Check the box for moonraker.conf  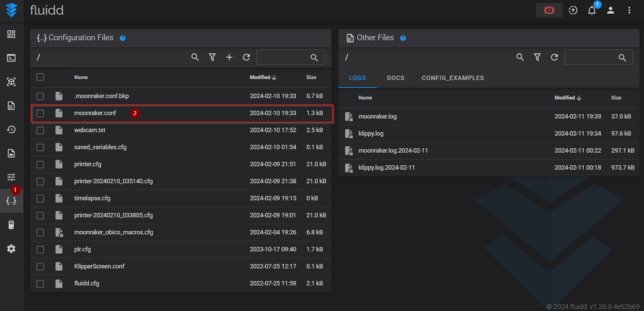click(x=40, y=113)
